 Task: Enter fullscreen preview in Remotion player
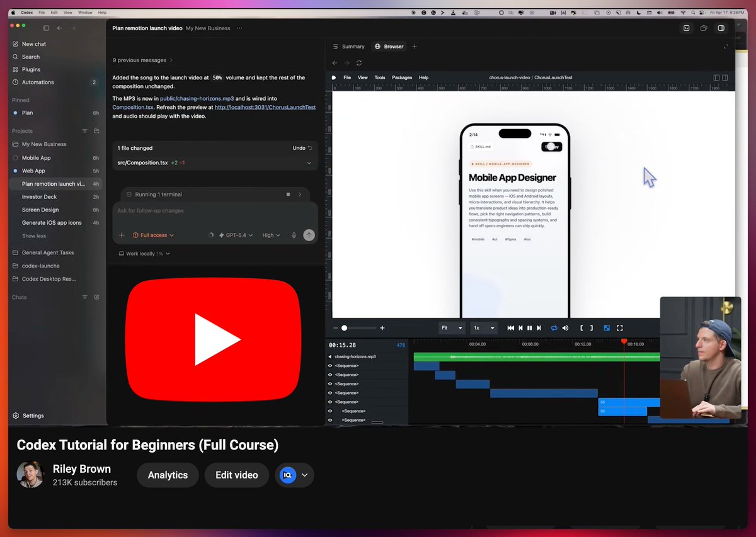[x=620, y=328]
